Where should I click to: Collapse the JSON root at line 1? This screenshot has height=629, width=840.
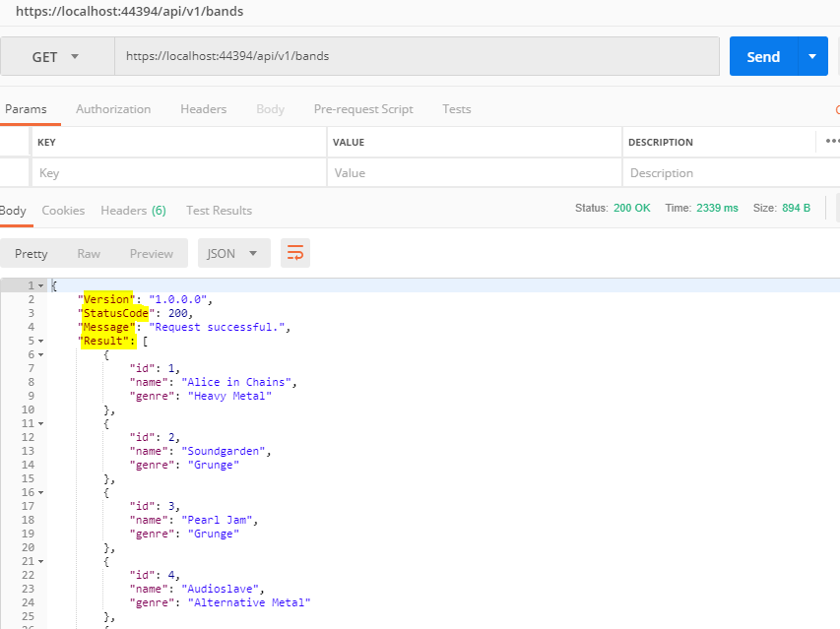(x=40, y=285)
